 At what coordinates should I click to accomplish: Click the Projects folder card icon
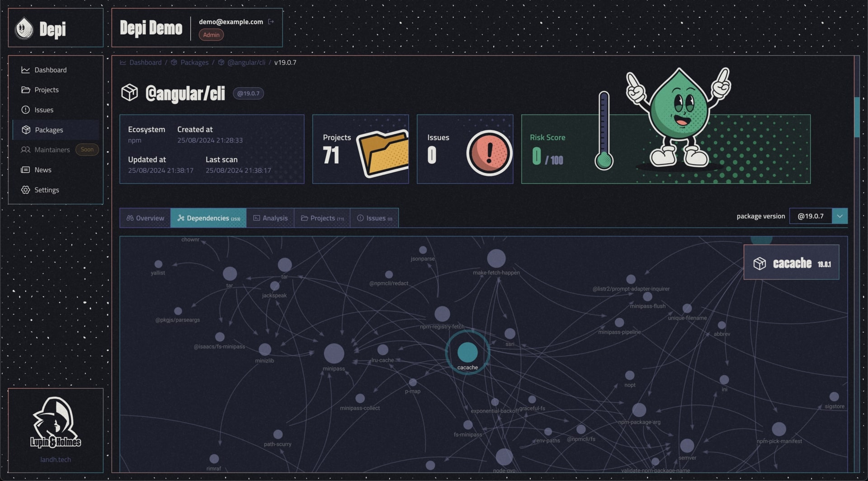pyautogui.click(x=382, y=153)
